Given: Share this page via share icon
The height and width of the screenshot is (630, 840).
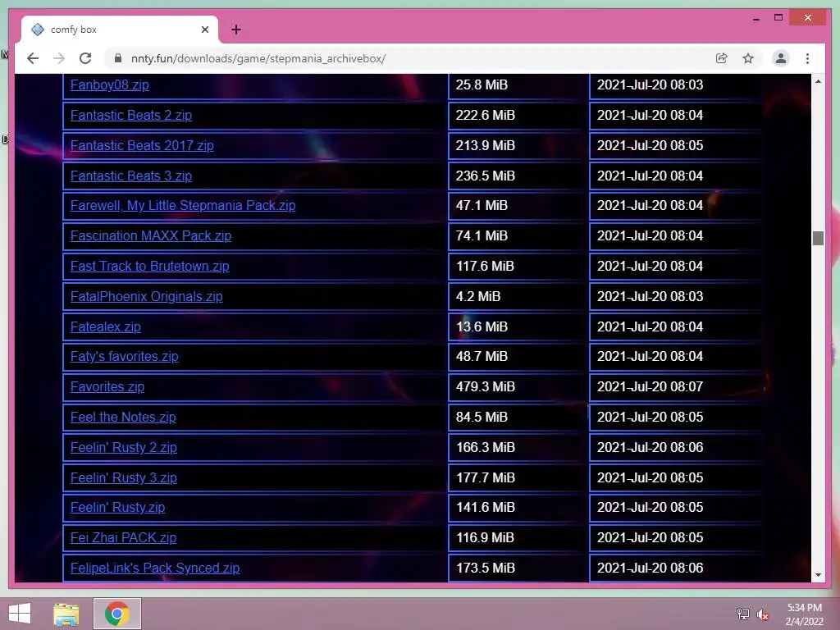Looking at the screenshot, I should click(722, 58).
